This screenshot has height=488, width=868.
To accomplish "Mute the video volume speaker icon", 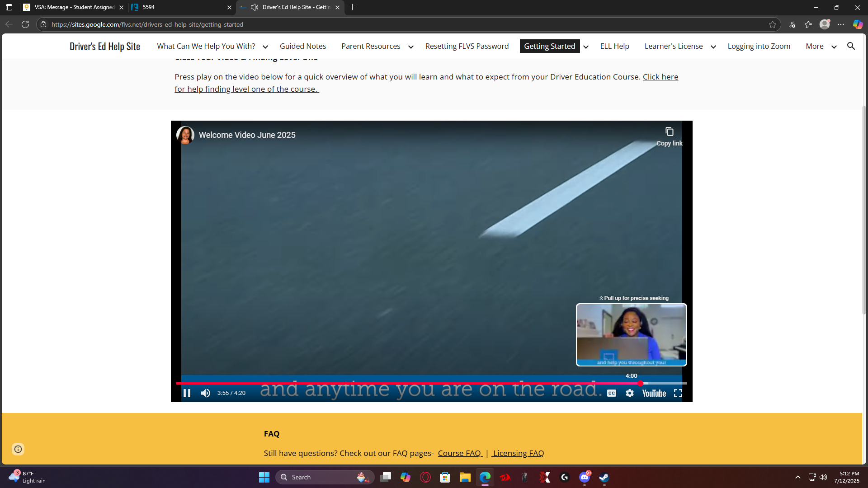I will (x=206, y=393).
